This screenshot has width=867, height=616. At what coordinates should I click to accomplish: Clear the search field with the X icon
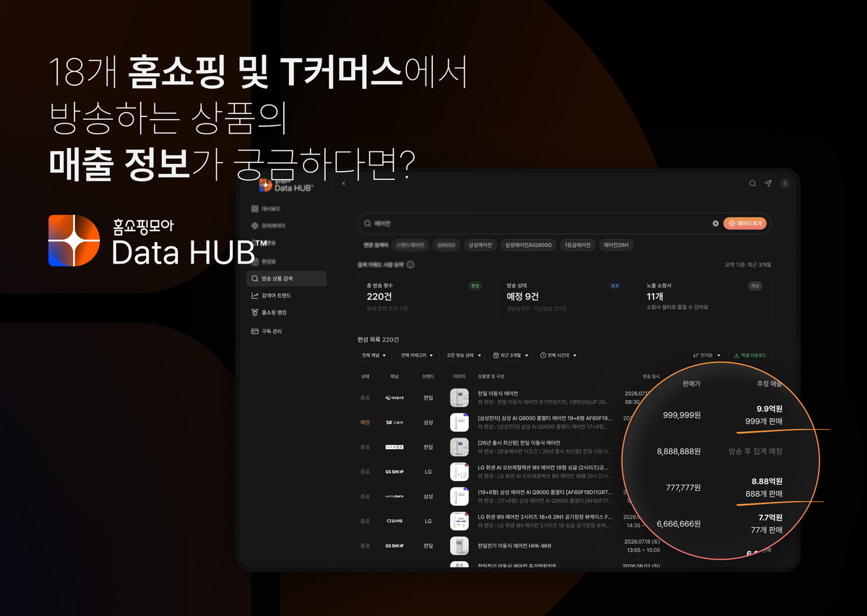coord(715,224)
